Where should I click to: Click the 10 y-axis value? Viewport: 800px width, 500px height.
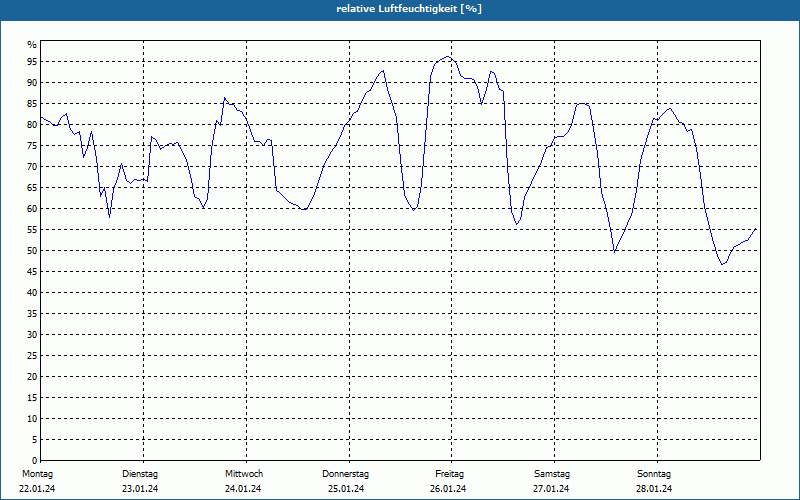pyautogui.click(x=32, y=419)
